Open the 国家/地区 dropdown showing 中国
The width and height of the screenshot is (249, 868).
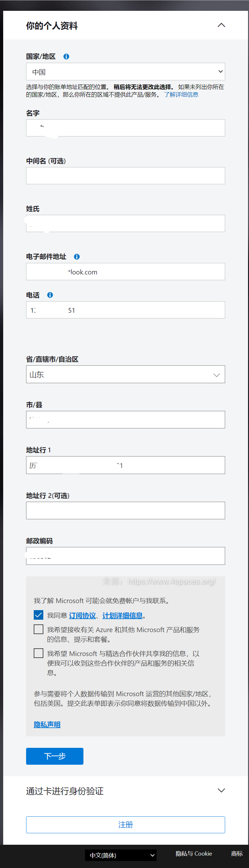125,72
